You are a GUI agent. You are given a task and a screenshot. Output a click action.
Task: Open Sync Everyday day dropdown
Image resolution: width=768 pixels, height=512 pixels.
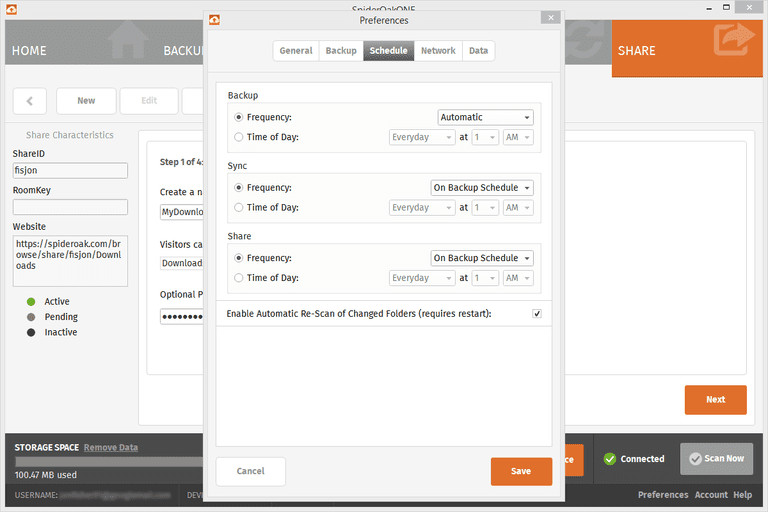[422, 208]
